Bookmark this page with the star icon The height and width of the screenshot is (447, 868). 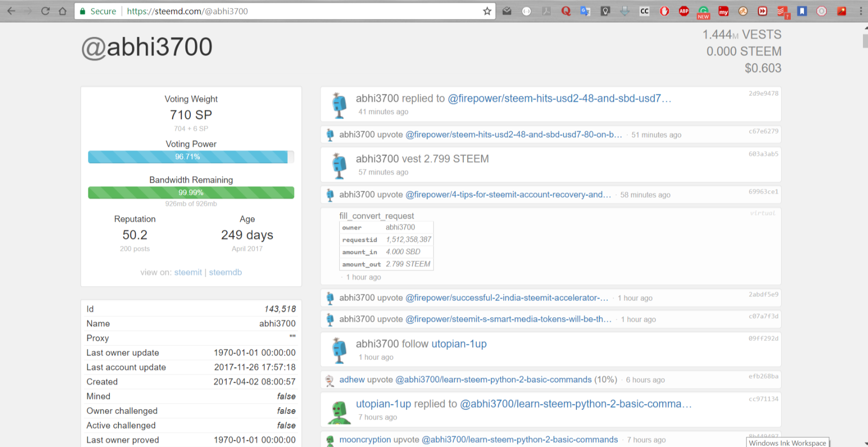487,11
